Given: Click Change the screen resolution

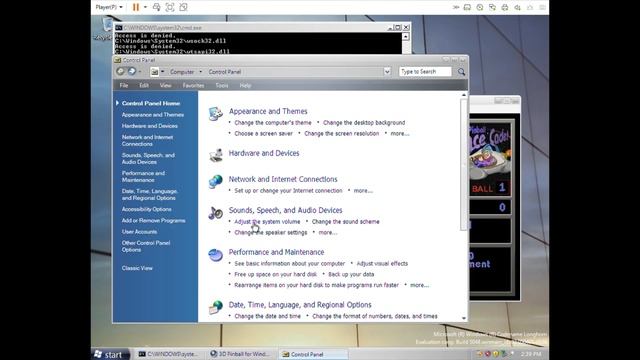Looking at the screenshot, I should pyautogui.click(x=342, y=133).
